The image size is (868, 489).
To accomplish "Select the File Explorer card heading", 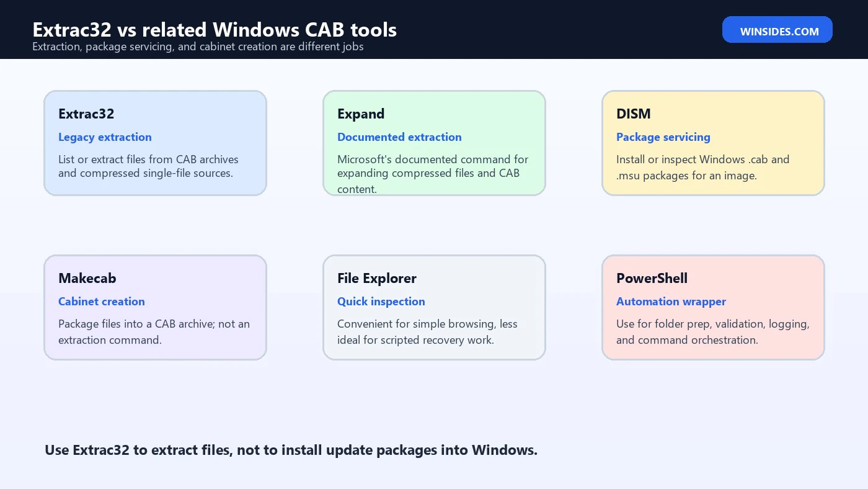I will 377,279.
